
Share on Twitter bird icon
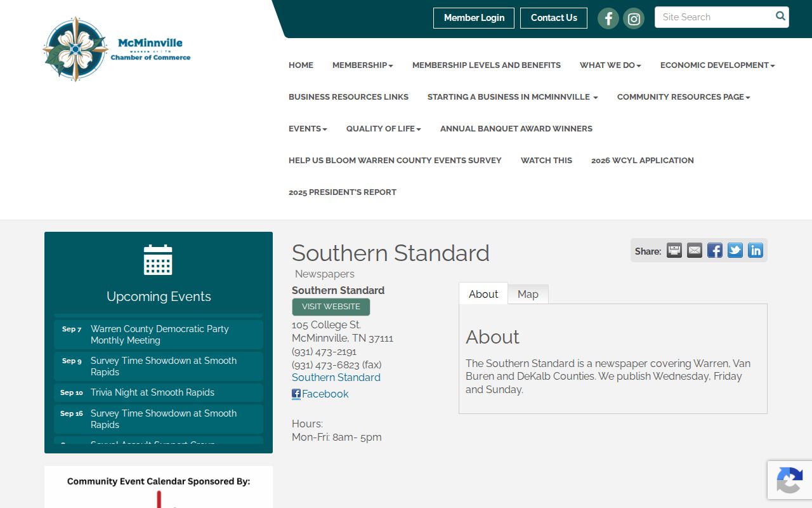tap(735, 250)
